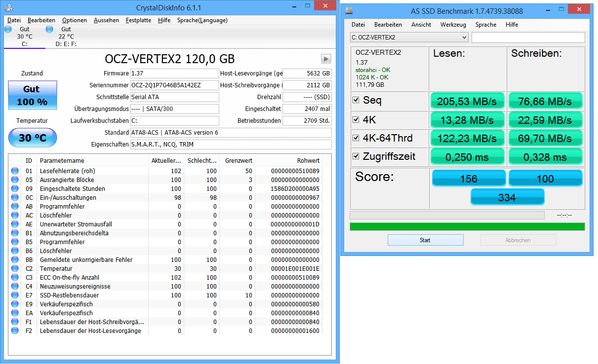598x364 pixels.
Task: Click the Seq read result 205,53 MB/s
Action: (468, 101)
